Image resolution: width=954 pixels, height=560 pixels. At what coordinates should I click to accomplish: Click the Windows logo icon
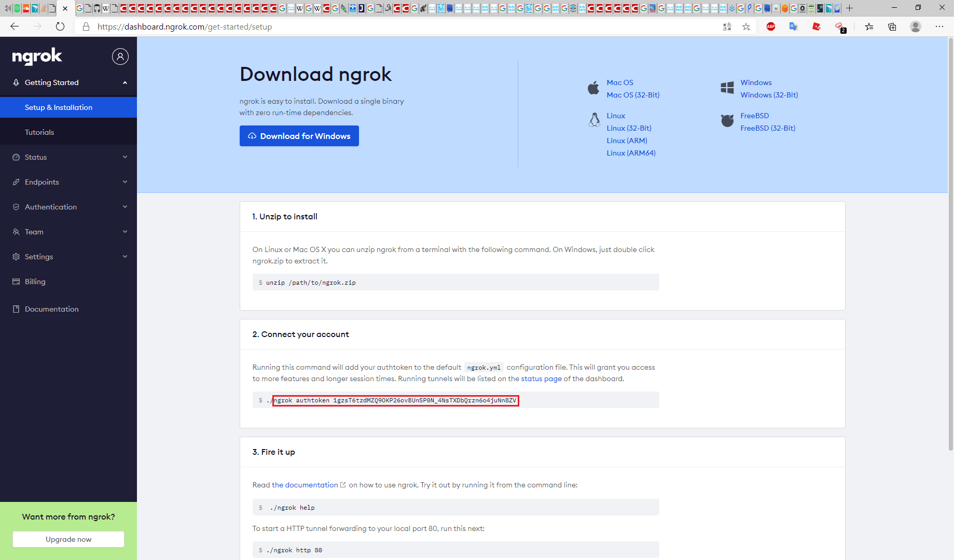pos(727,88)
